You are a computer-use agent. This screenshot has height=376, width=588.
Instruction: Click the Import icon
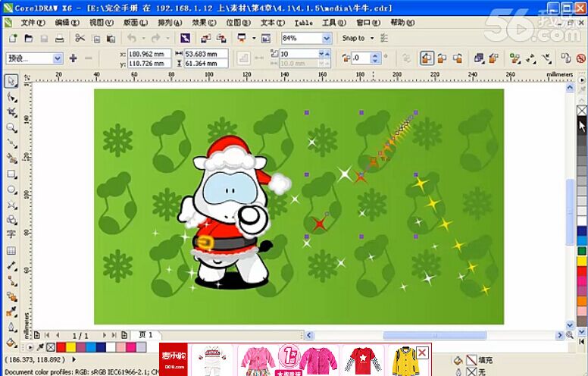tap(205, 38)
